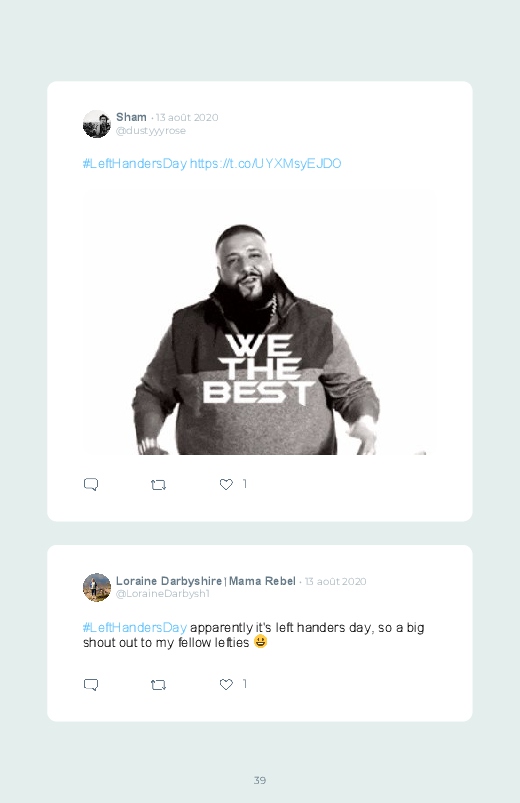
Task: Click Loraine Darbyshire | Mama Rebel name
Action: (206, 581)
